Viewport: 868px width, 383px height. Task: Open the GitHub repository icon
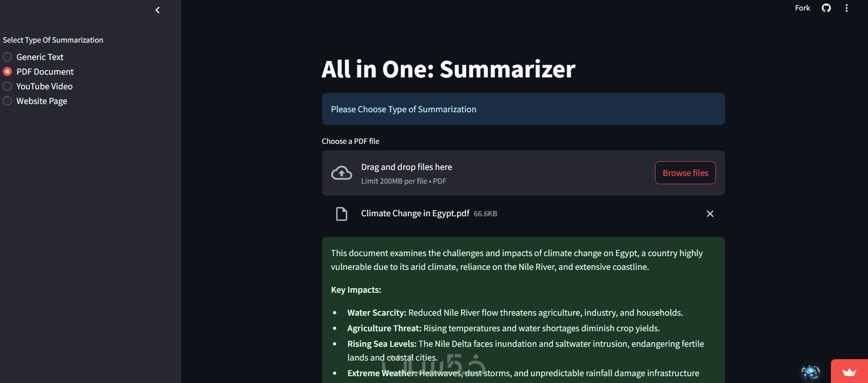point(826,8)
